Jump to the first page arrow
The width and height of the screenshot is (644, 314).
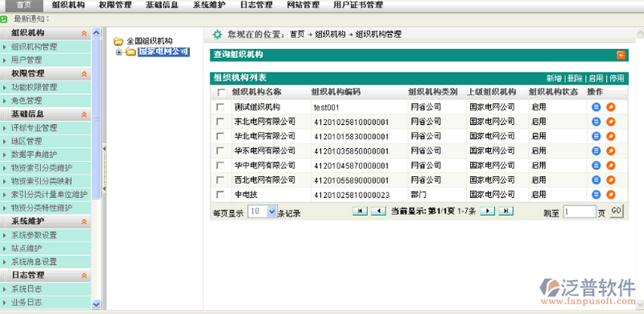[x=360, y=211]
